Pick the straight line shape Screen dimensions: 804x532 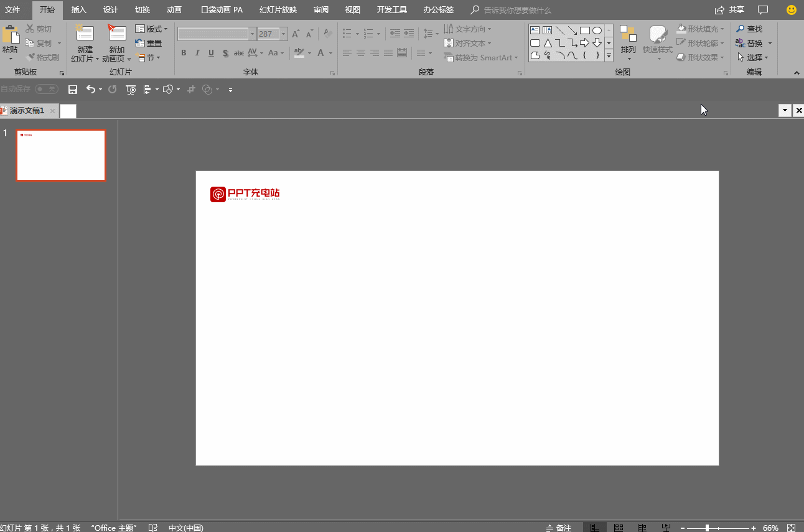[559, 30]
